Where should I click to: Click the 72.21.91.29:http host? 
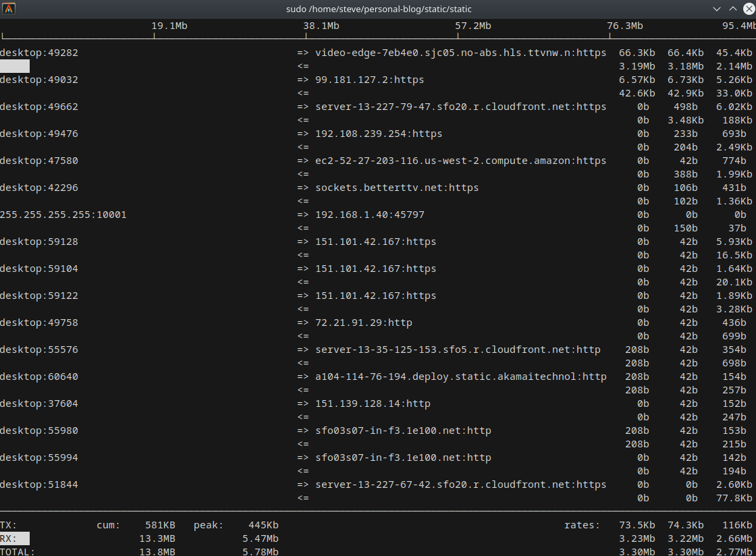pyautogui.click(x=364, y=323)
